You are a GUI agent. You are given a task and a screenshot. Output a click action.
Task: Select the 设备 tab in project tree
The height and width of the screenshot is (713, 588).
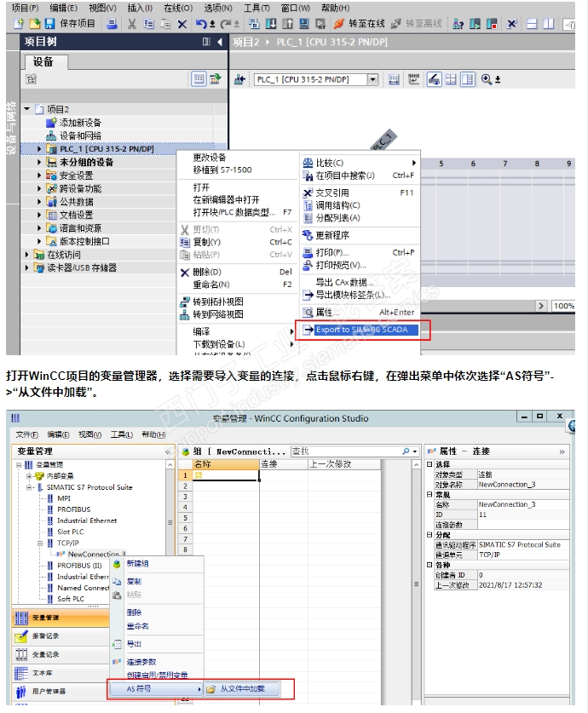pos(43,62)
